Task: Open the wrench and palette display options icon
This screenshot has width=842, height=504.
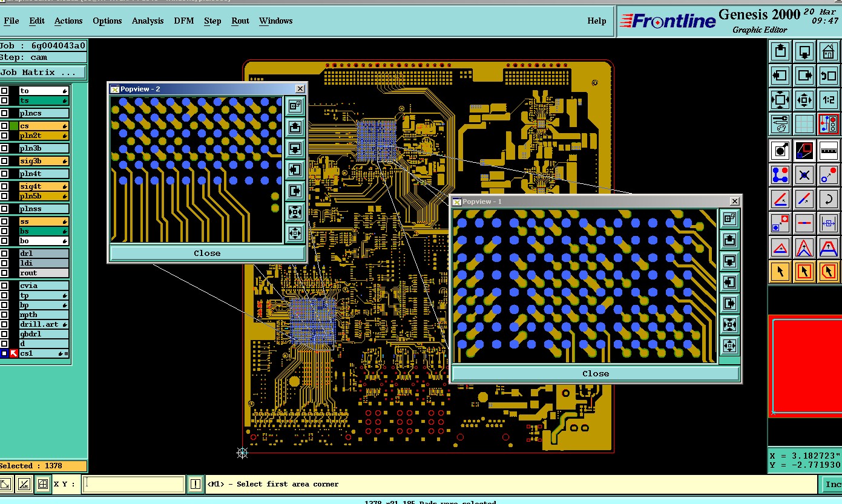Action: tap(780, 124)
